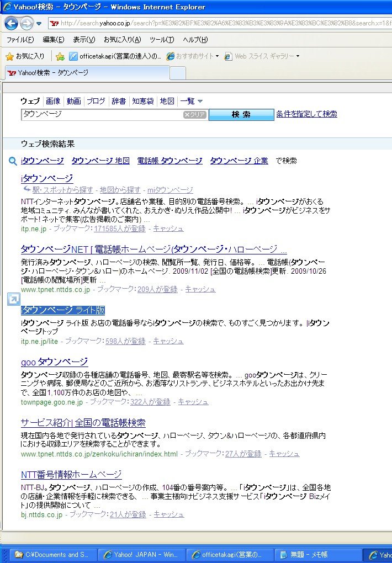The width and height of the screenshot is (392, 563).
Task: Open the 駅・スポットから探す sublink
Action: pos(62,190)
